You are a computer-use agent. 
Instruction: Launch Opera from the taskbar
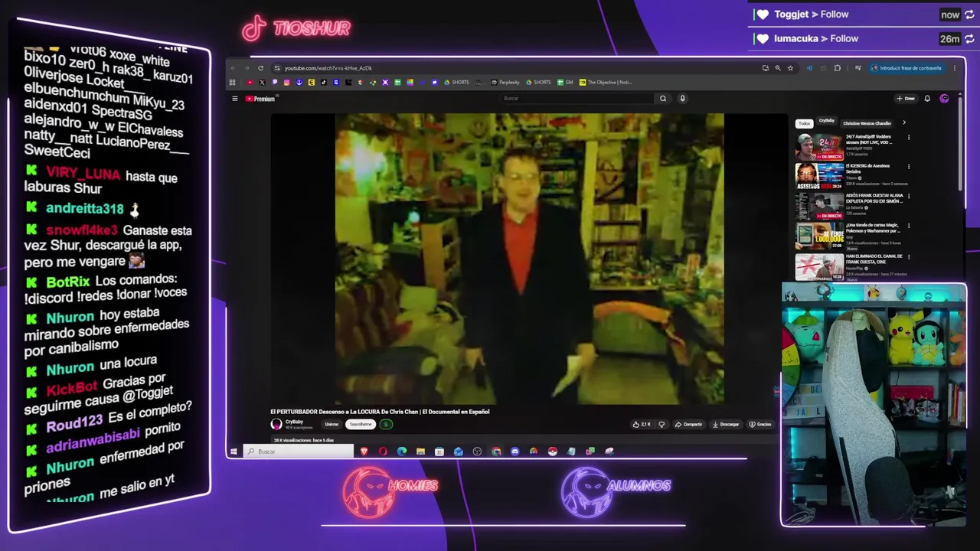(383, 452)
